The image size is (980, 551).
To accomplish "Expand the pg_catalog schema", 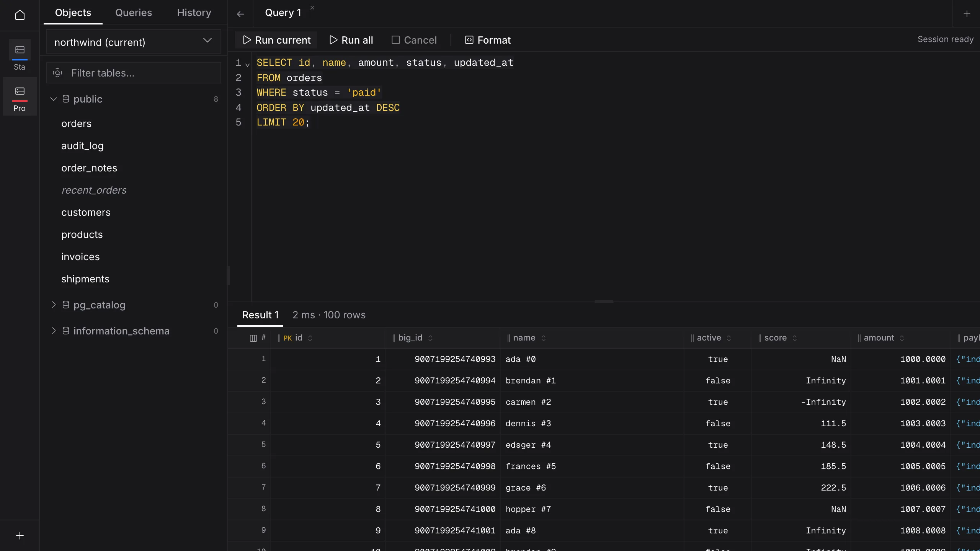I will (54, 305).
